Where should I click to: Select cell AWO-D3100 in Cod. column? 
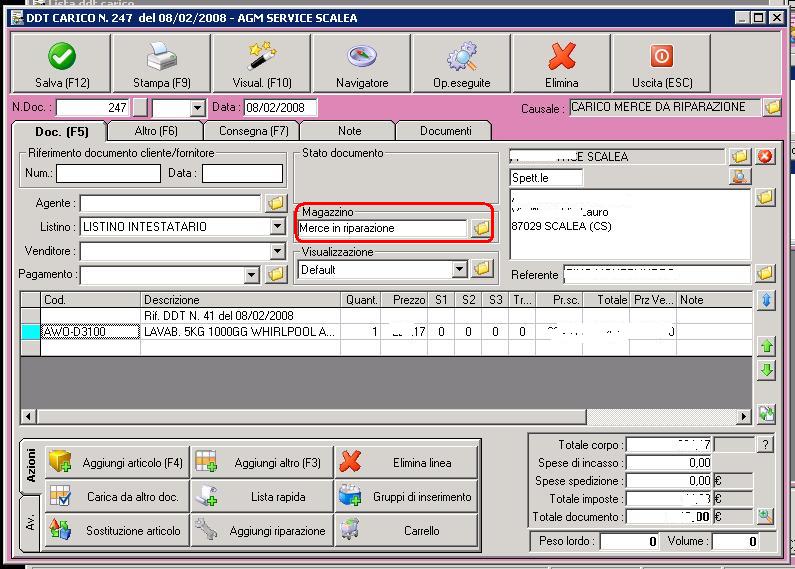pos(90,332)
